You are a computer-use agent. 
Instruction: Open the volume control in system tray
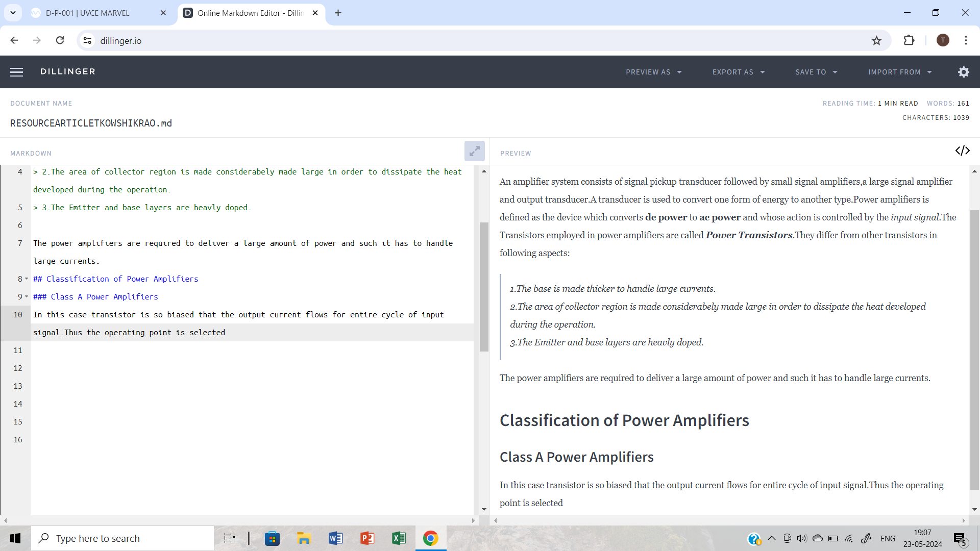(802, 538)
